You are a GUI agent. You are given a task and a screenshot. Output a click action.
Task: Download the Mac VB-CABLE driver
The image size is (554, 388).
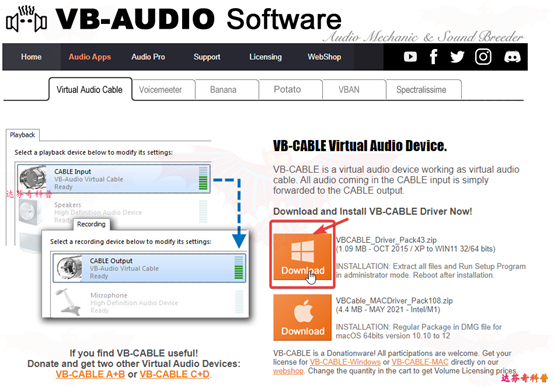302,317
